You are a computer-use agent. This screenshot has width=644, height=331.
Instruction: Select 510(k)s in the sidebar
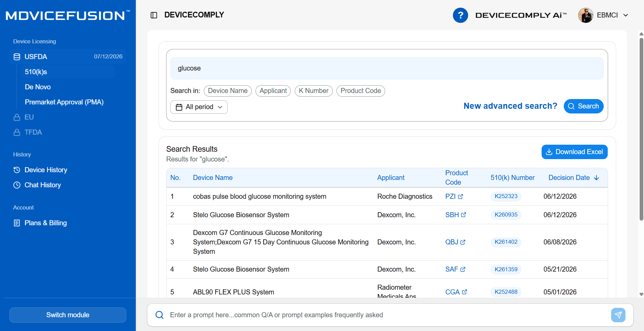[x=67, y=72]
